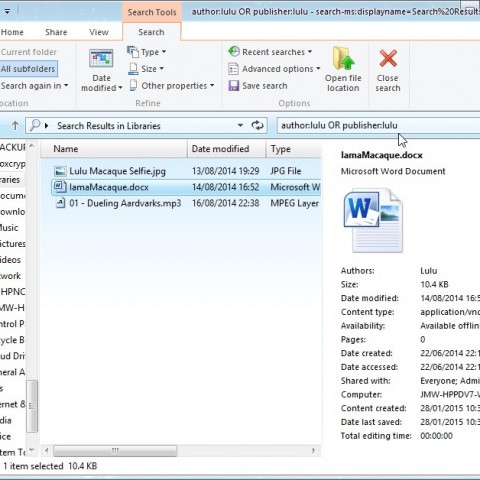Click the Size filter icon
This screenshot has height=480, width=480.
pos(133,69)
